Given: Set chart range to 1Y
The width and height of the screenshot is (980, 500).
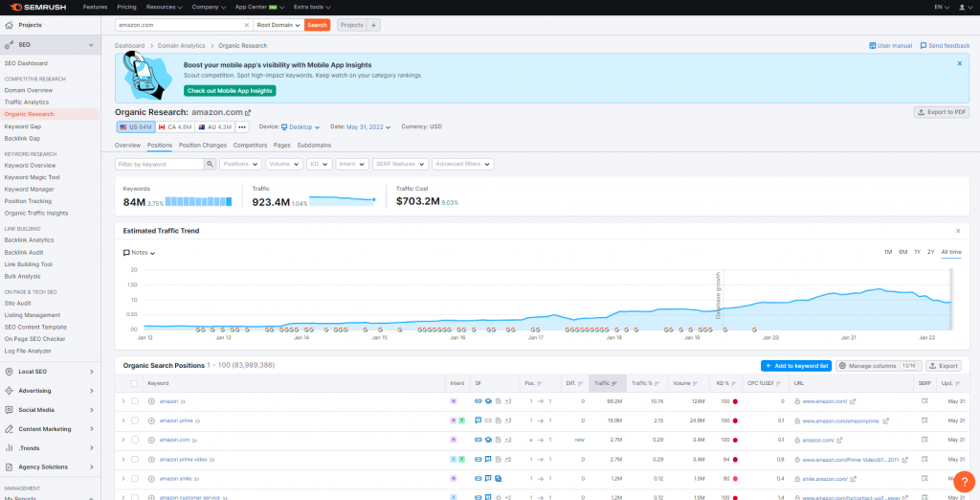Looking at the screenshot, I should [x=917, y=252].
